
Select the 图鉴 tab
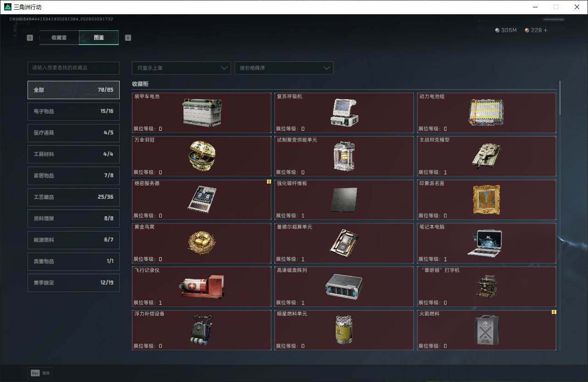coord(99,38)
